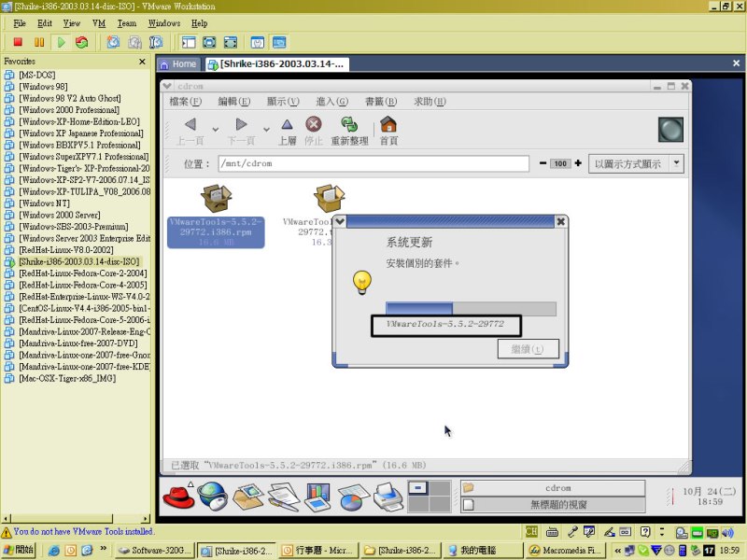
Task: Select the VMwareTools i386.rpm package icon
Action: click(216, 198)
